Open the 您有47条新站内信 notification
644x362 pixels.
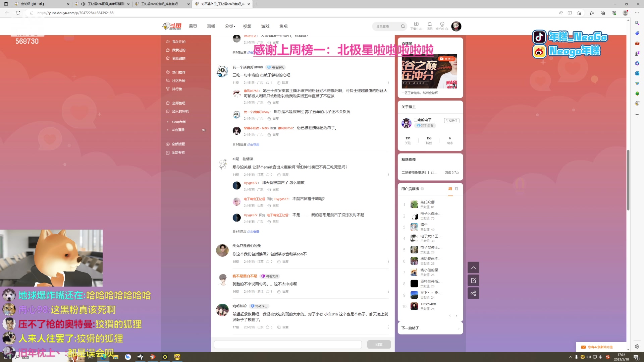(600, 347)
